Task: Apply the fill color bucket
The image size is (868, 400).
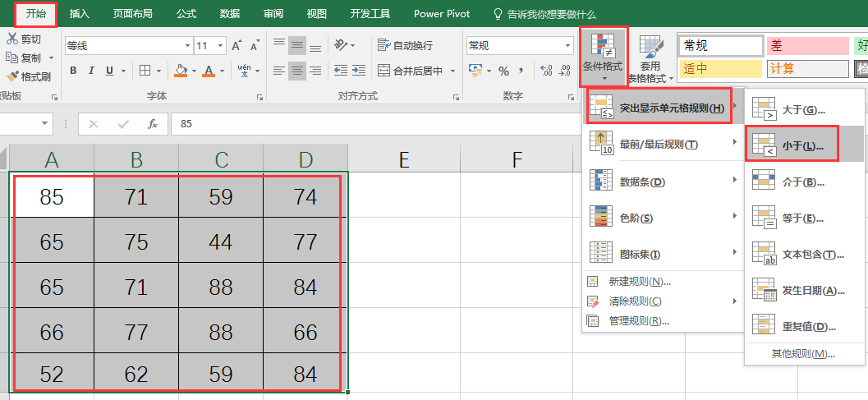Action: point(181,71)
